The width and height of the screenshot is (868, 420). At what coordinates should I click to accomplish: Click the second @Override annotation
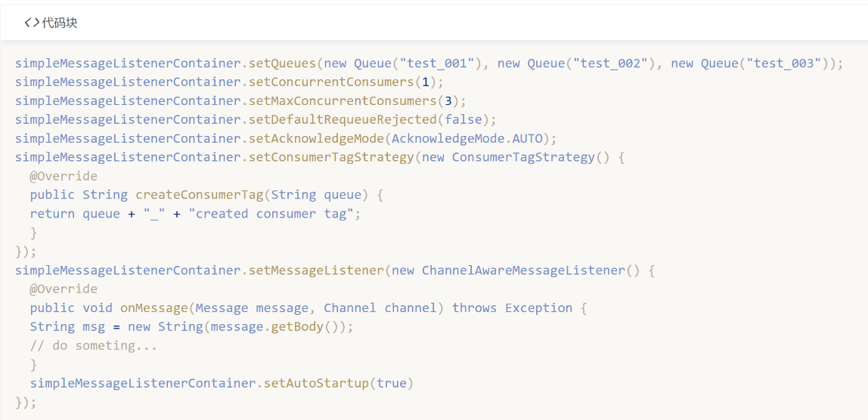64,289
